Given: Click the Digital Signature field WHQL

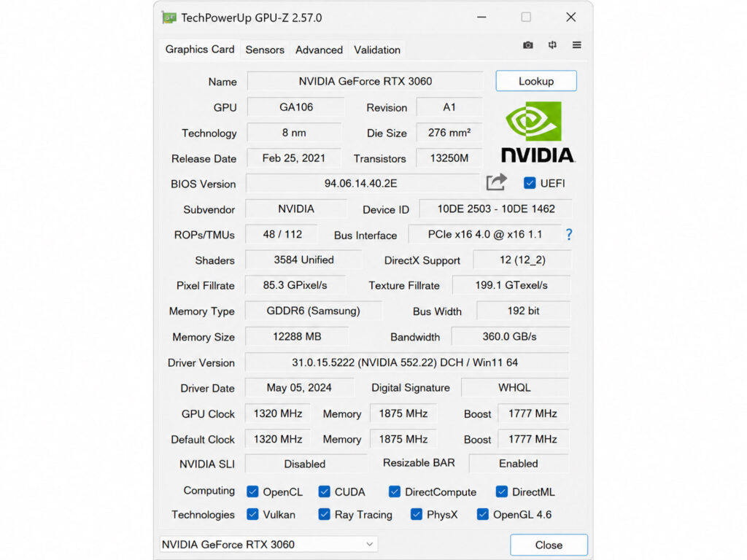Looking at the screenshot, I should click(514, 388).
